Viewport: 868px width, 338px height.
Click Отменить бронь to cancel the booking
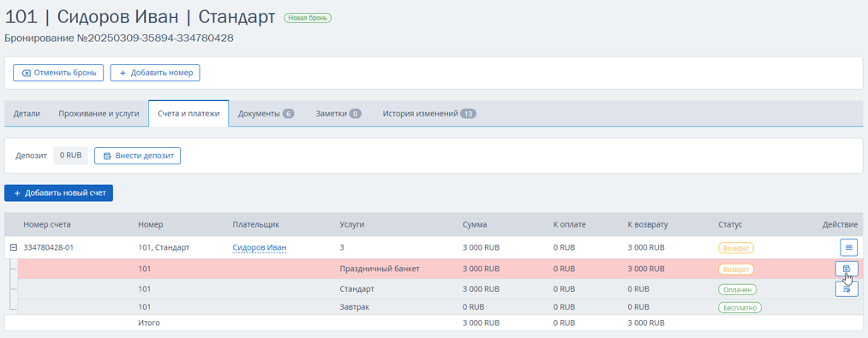coord(58,73)
